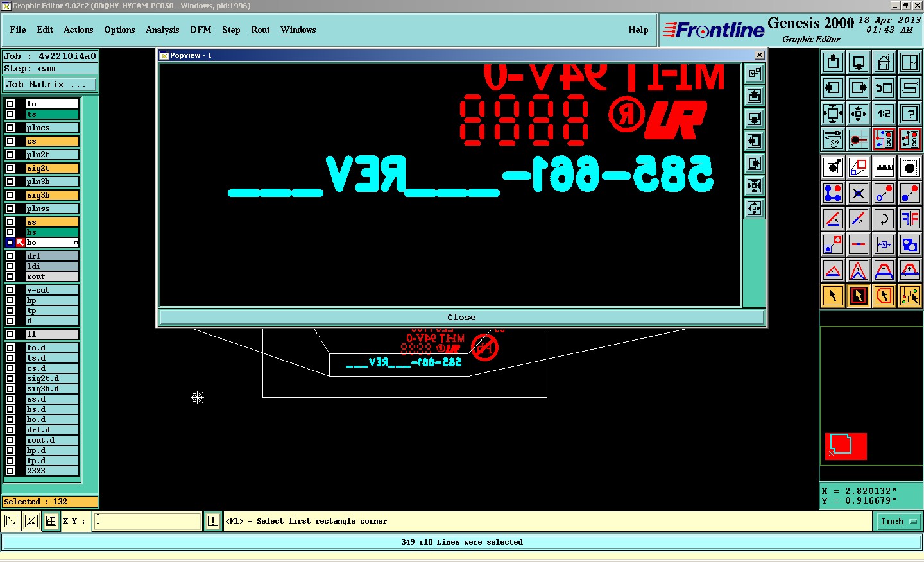924x562 pixels.
Task: Click the top Popview window-link icon
Action: [x=754, y=74]
